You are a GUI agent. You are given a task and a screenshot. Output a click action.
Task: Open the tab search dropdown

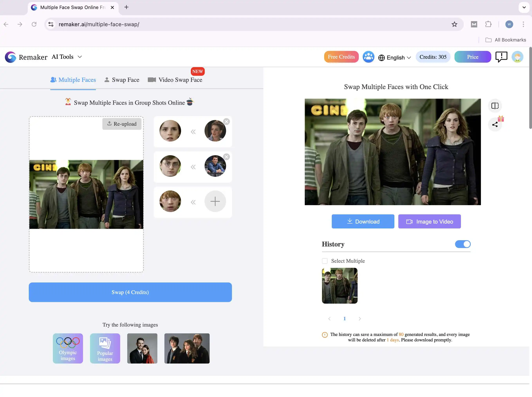tap(524, 7)
